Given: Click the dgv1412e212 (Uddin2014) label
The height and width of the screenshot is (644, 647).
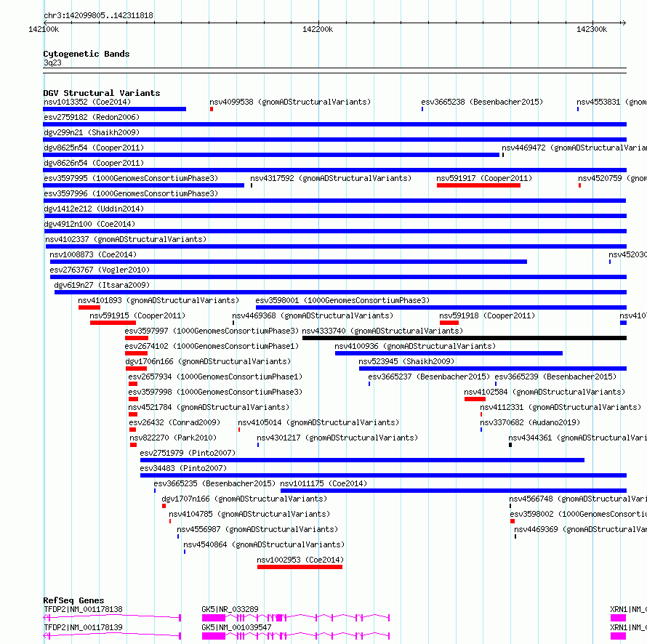Looking at the screenshot, I should pos(94,209).
